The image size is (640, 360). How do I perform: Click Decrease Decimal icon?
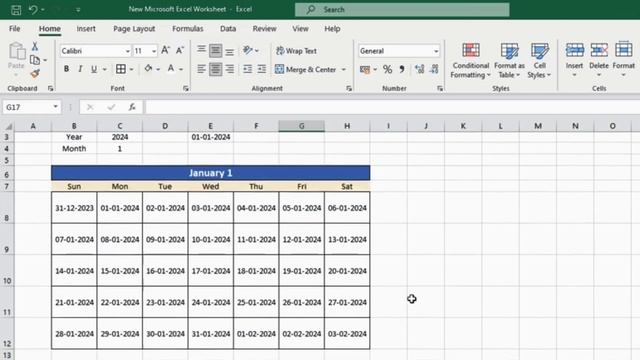click(x=434, y=69)
